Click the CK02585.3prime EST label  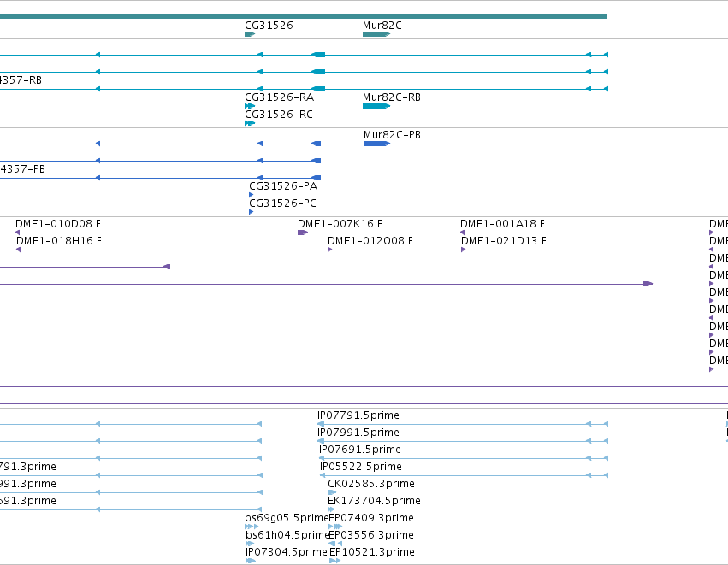tap(371, 484)
